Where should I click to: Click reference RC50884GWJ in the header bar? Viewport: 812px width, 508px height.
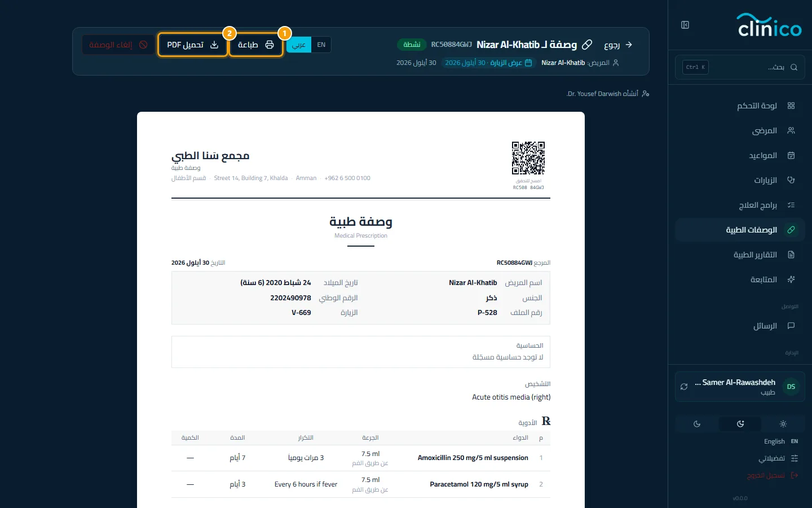tap(452, 45)
